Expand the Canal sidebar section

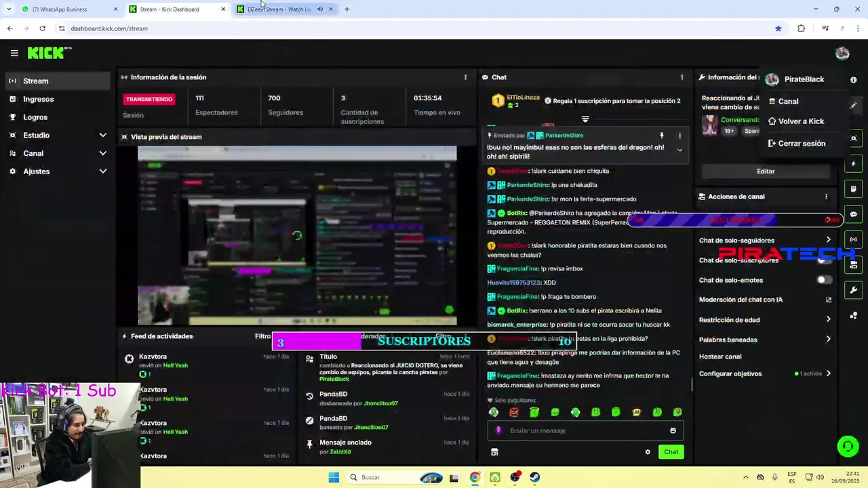pyautogui.click(x=102, y=154)
